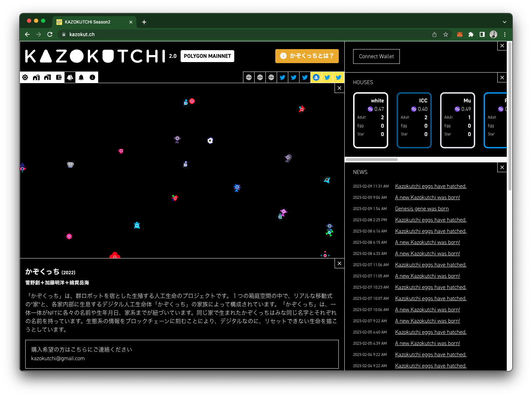This screenshot has width=532, height=397.
Task: Bookmark the page with the star icon
Action: (446, 34)
